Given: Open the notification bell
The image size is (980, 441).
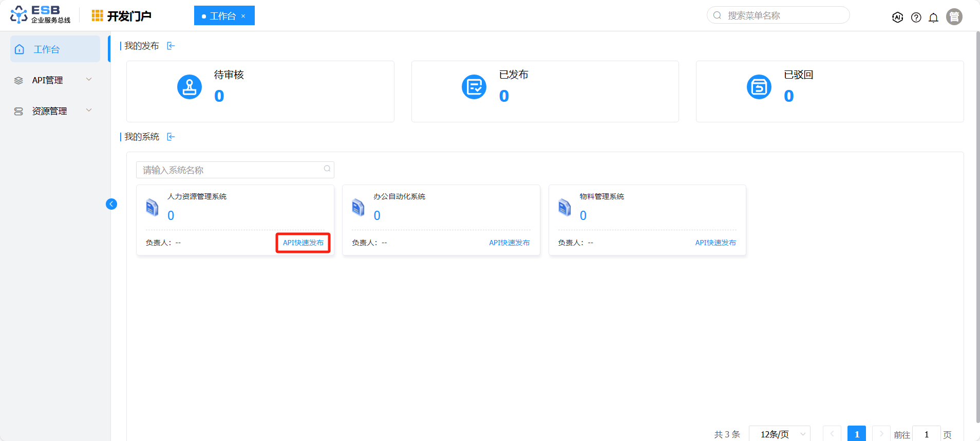Looking at the screenshot, I should (933, 17).
